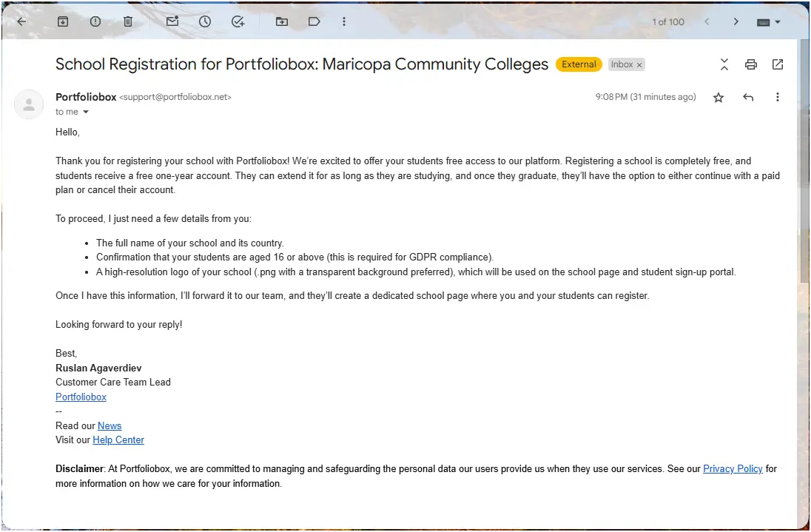Viewport: 811px width, 532px height.
Task: Open the Privacy Policy link
Action: coord(733,469)
